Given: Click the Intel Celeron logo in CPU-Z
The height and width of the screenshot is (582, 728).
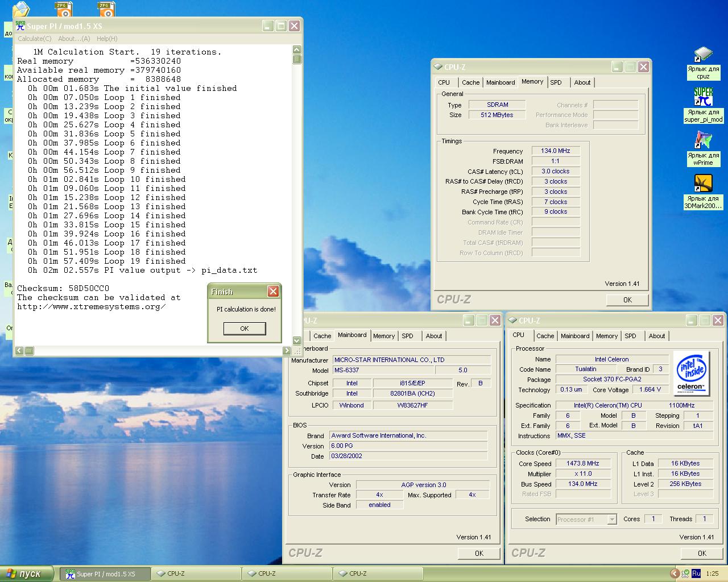Looking at the screenshot, I should (692, 373).
